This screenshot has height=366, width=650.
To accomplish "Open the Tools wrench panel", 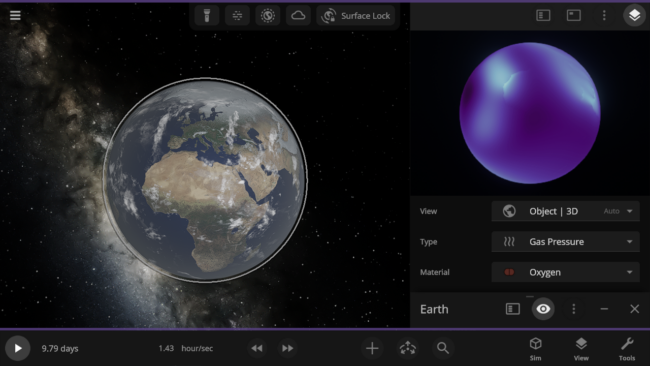I will [x=627, y=349].
